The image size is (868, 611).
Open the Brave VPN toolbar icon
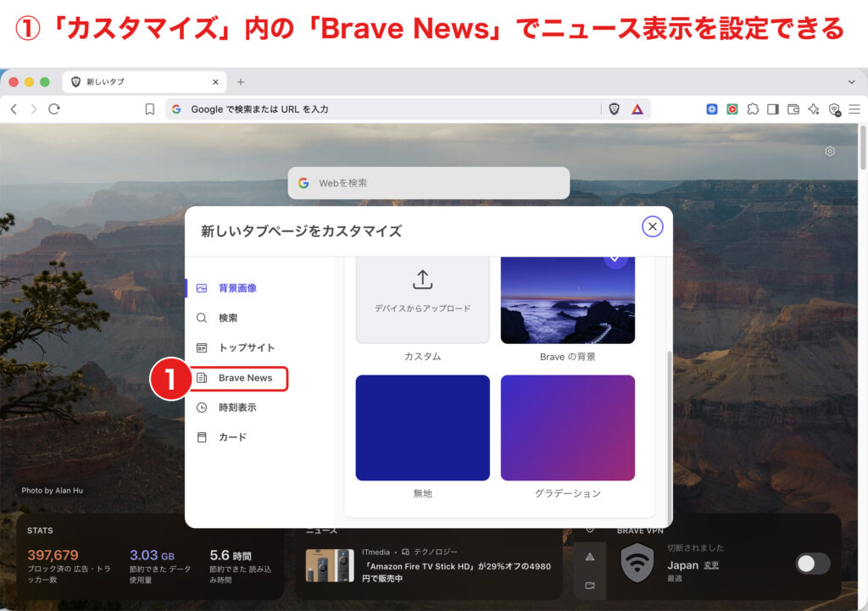coord(834,109)
